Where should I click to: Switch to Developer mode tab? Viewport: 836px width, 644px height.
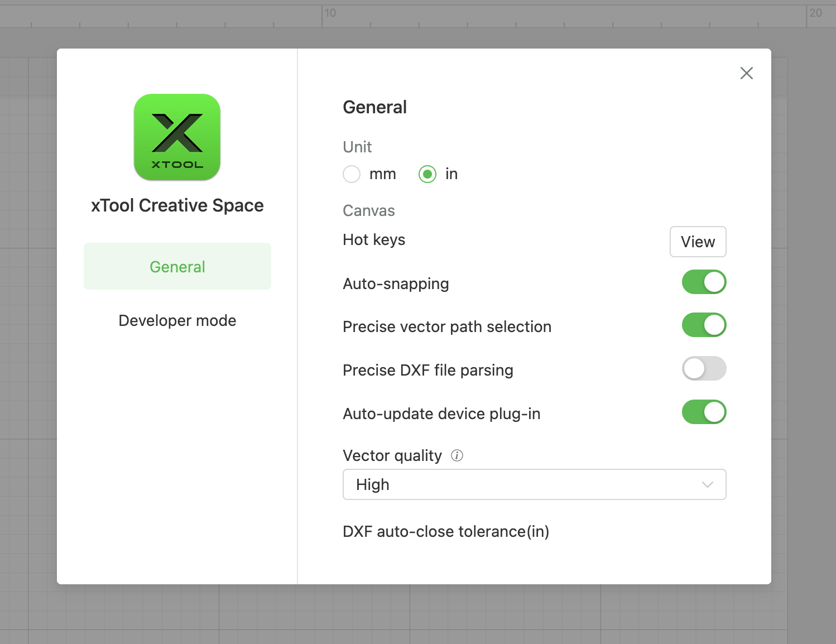coord(177,320)
